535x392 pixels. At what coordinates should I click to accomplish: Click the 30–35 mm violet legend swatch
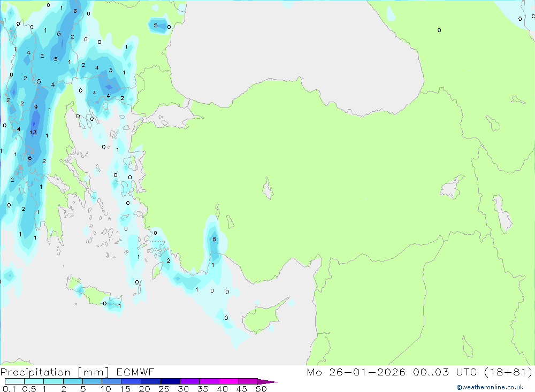pos(190,381)
